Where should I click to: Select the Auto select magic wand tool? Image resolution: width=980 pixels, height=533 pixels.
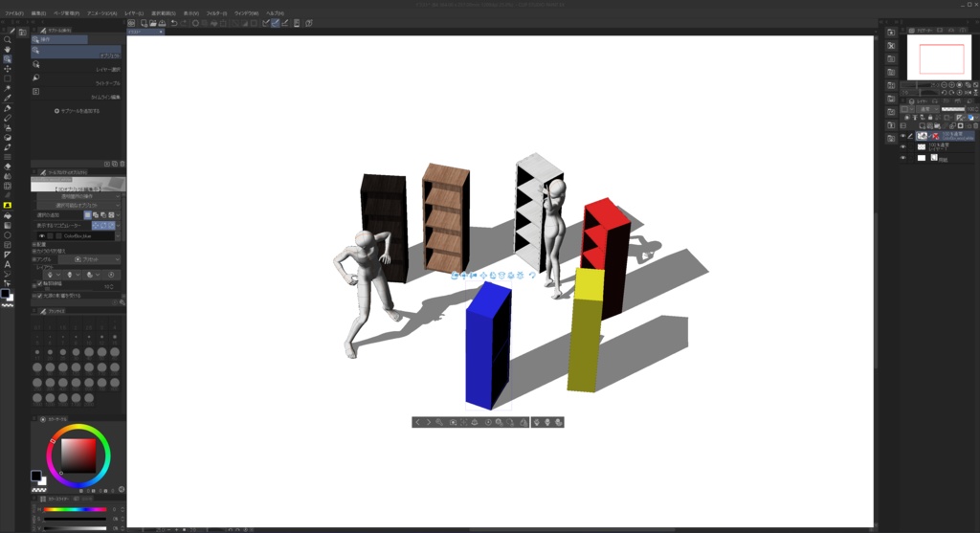click(x=8, y=89)
